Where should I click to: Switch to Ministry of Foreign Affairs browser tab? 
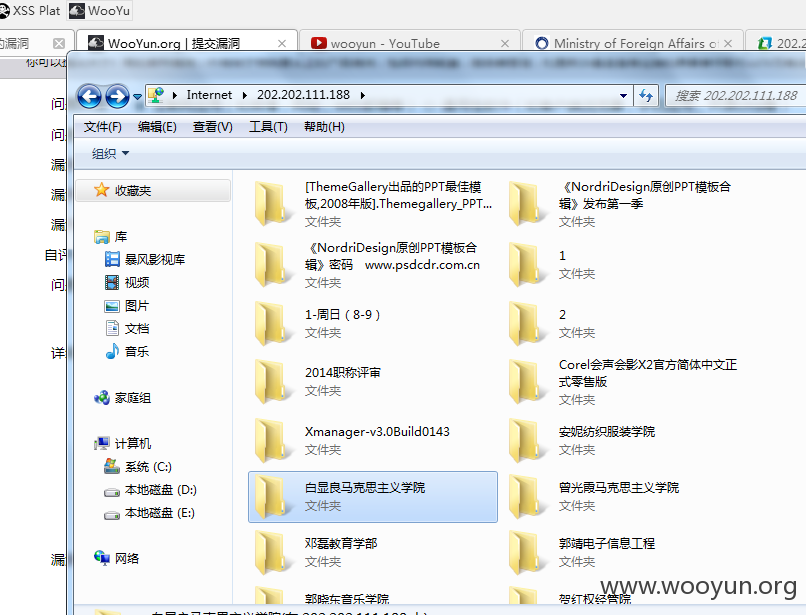pyautogui.click(x=632, y=43)
